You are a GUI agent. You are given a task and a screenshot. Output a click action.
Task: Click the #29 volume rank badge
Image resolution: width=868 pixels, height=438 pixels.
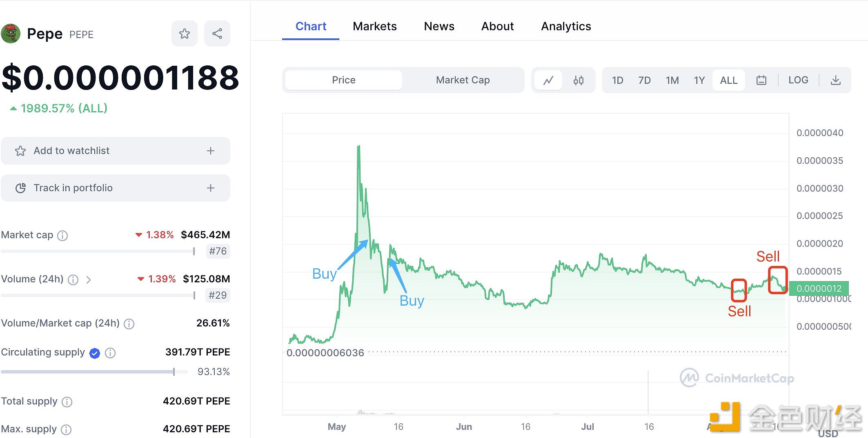click(x=218, y=295)
